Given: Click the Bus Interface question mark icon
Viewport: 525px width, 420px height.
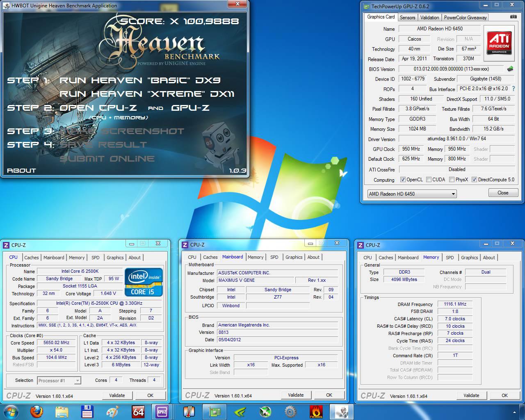Looking at the screenshot, I should point(514,89).
